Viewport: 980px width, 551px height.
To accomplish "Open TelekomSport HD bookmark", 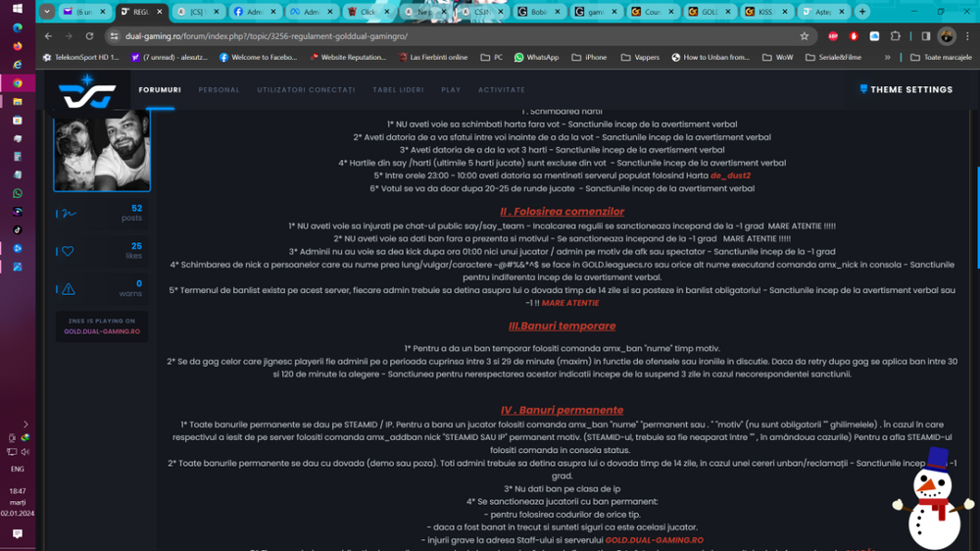I will pyautogui.click(x=80, y=57).
